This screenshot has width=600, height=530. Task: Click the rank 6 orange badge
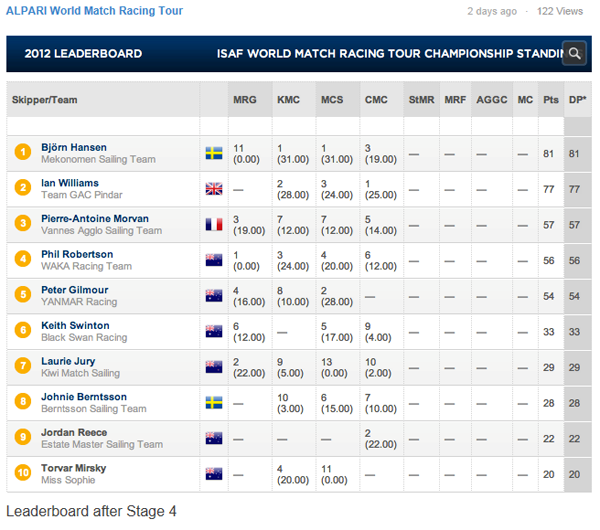click(23, 330)
